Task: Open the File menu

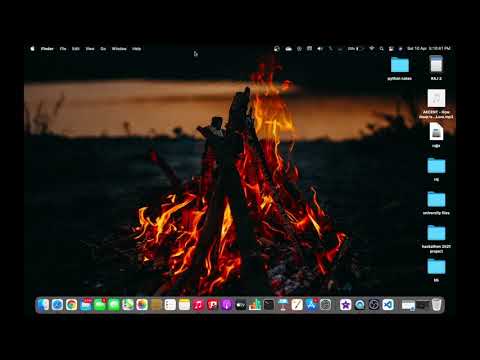Action: point(63,48)
